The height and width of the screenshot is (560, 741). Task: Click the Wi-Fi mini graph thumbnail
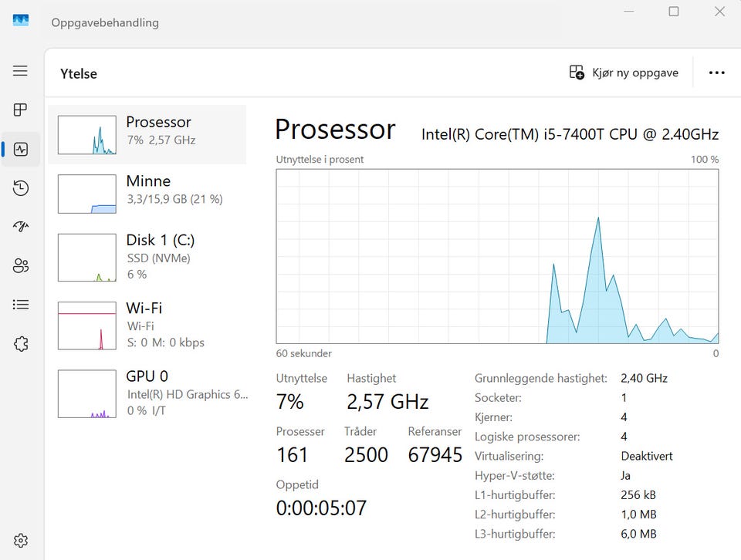(87, 326)
